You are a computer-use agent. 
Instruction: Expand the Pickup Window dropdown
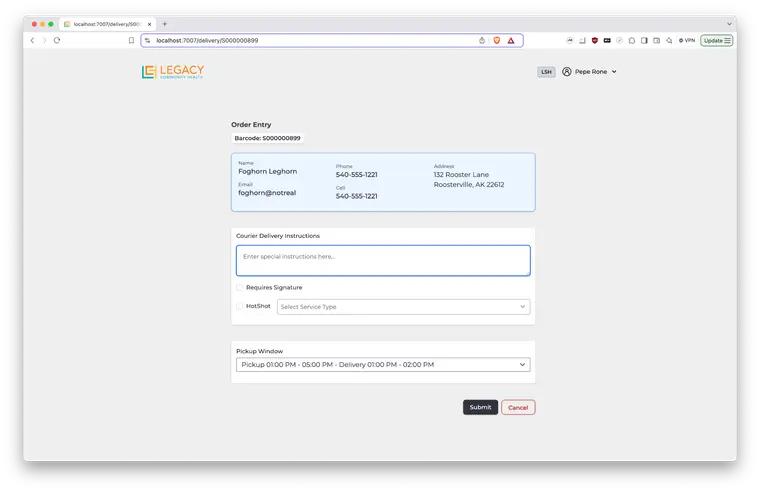click(x=383, y=365)
